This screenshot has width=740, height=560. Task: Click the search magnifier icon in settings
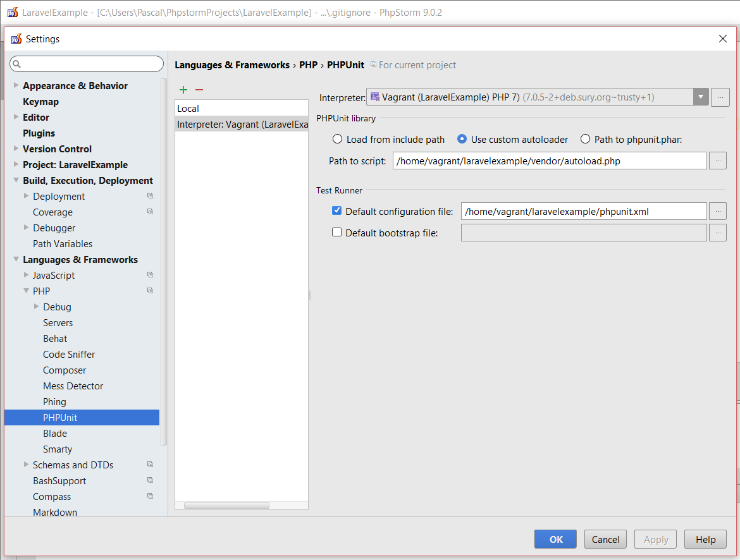17,64
